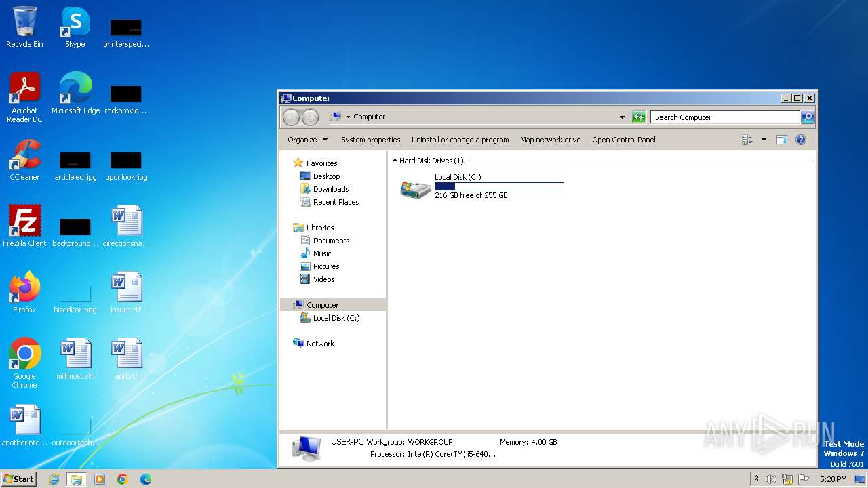Screen dimensions: 868x488
Task: Click the File Explorer taskbar button
Action: coord(77,479)
